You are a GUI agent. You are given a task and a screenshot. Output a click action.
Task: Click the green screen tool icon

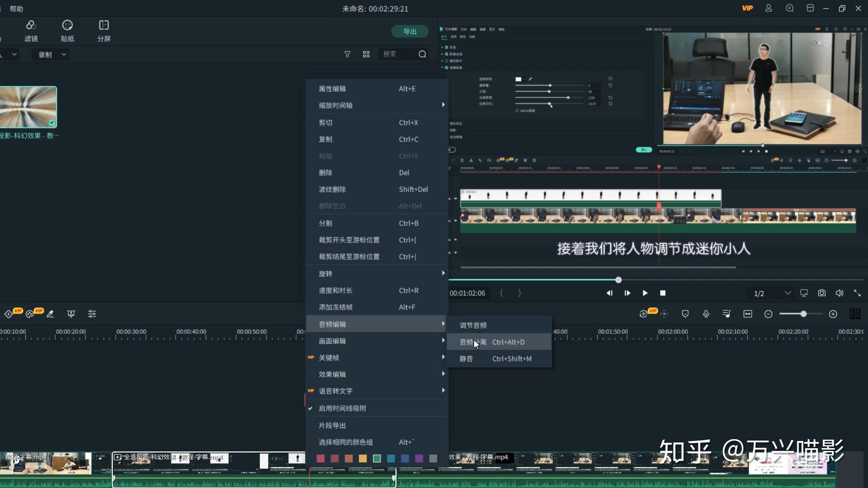pyautogui.click(x=71, y=314)
